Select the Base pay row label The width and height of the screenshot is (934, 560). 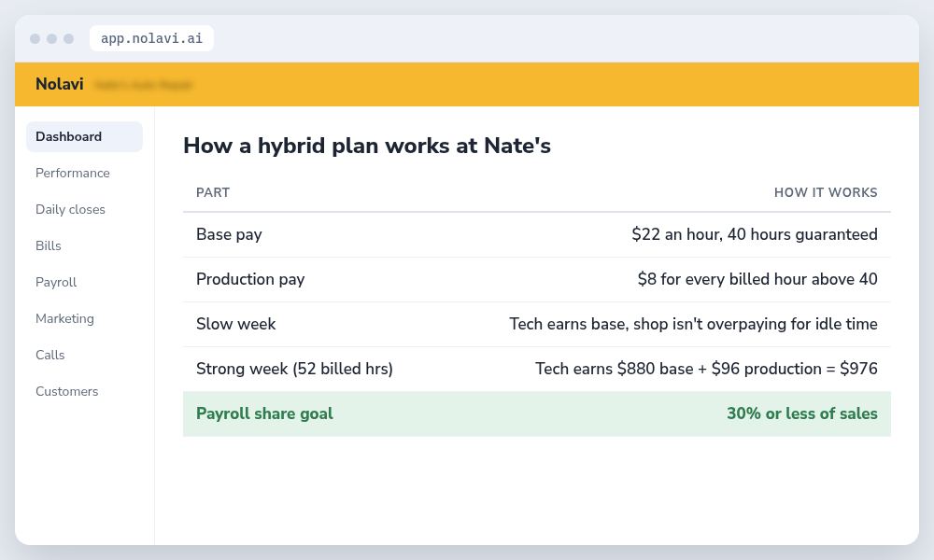(x=229, y=234)
